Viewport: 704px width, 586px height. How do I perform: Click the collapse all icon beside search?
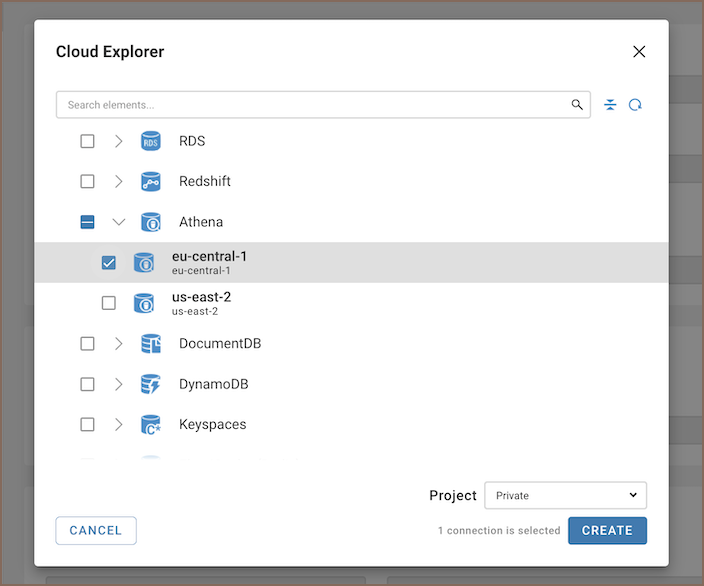[x=610, y=105]
